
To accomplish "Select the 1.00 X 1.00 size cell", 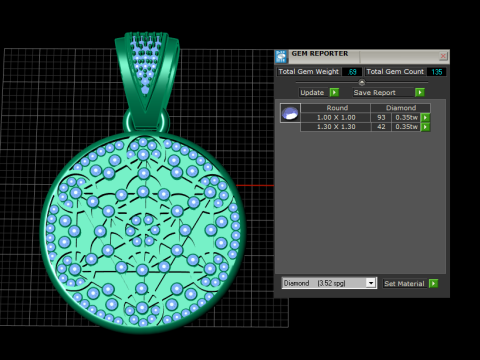I will tap(336, 117).
